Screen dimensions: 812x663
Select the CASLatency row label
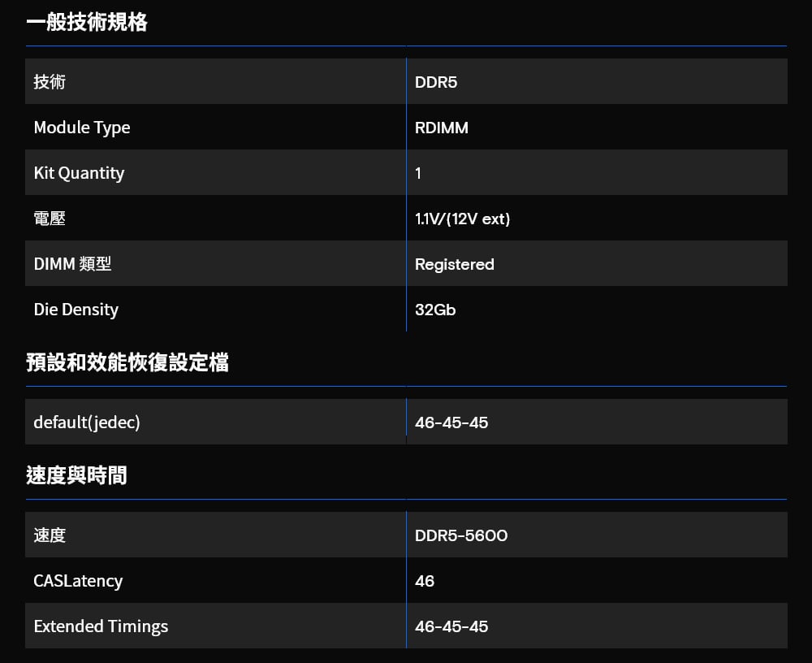pos(78,581)
